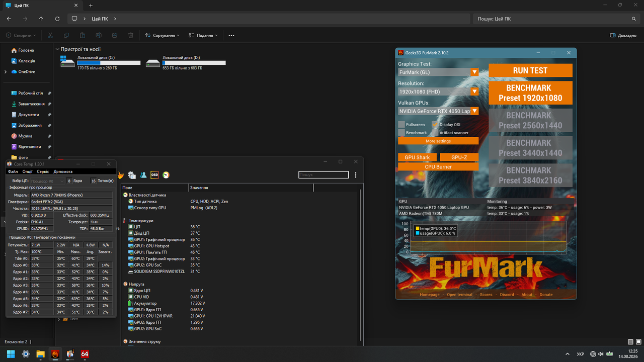The height and width of the screenshot is (362, 644).
Task: Go up one folder level in File Explorer
Action: (41, 19)
